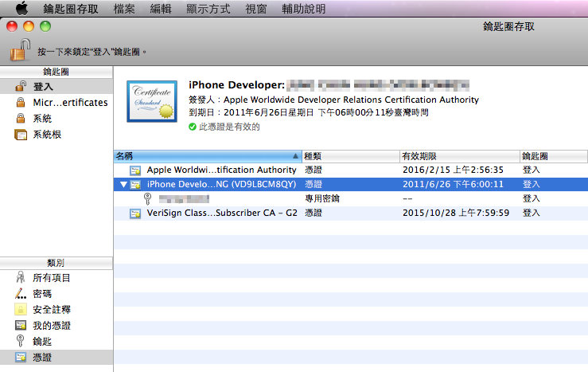Select the 系統根 keychain folder icon
The width and height of the screenshot is (588, 372).
coord(21,135)
